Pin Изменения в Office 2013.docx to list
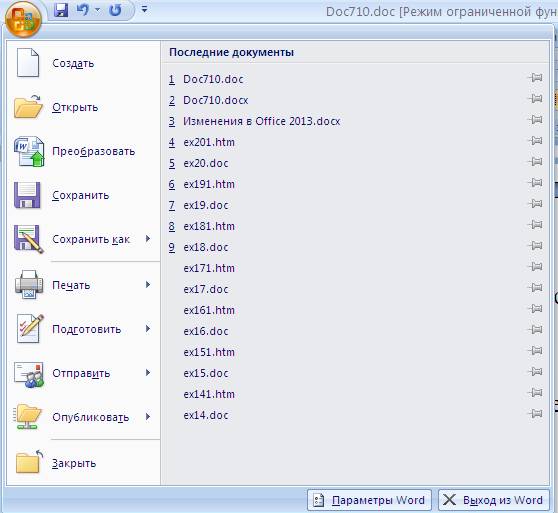The image size is (558, 513). (535, 119)
